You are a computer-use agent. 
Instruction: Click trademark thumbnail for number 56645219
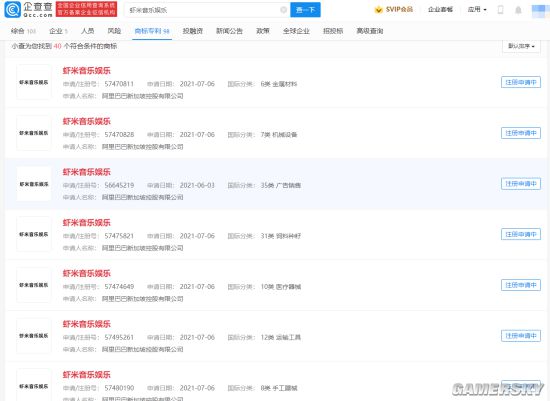tap(34, 184)
